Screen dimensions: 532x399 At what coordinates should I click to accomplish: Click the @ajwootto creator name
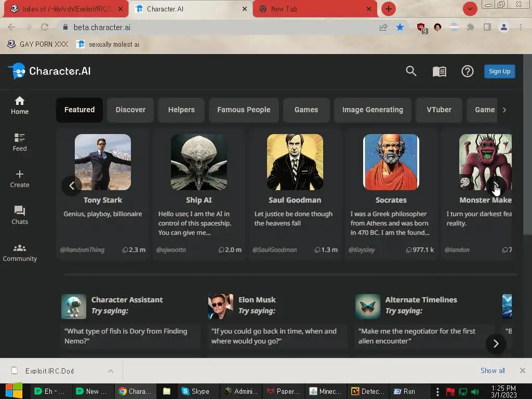(x=171, y=250)
